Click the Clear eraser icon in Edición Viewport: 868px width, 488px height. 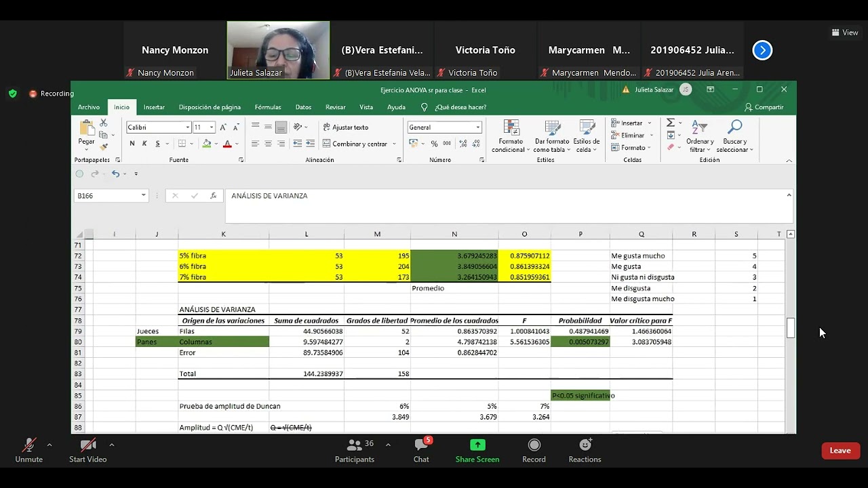pos(670,146)
